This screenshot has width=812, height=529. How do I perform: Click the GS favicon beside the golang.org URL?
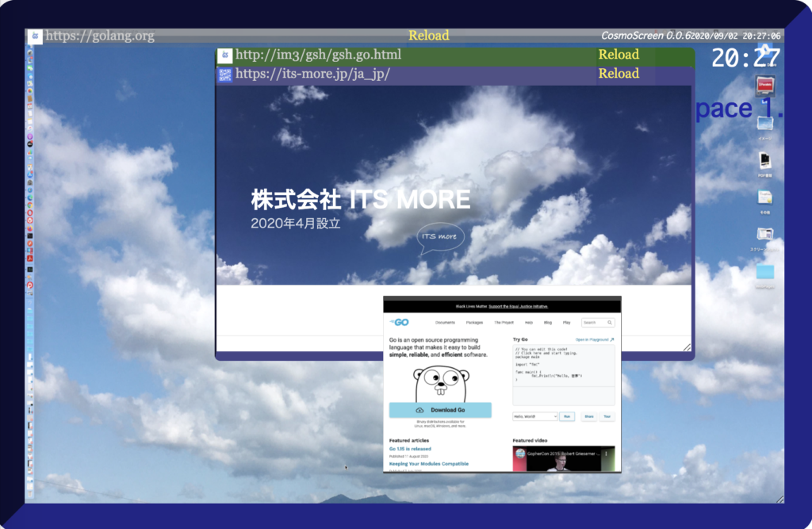(x=35, y=36)
